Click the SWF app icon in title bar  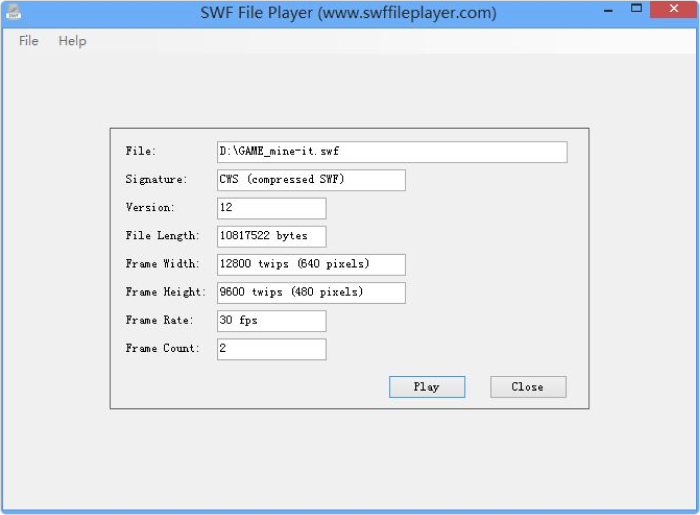pos(14,12)
